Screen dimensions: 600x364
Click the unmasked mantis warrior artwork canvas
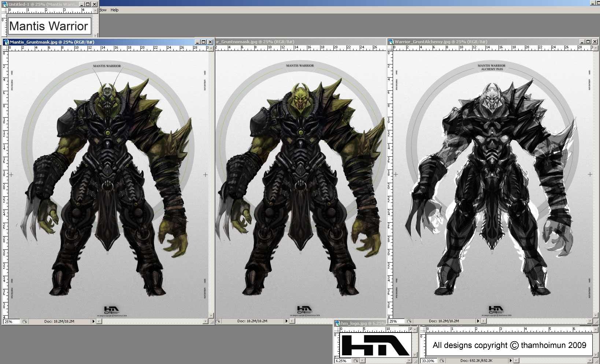click(x=301, y=185)
